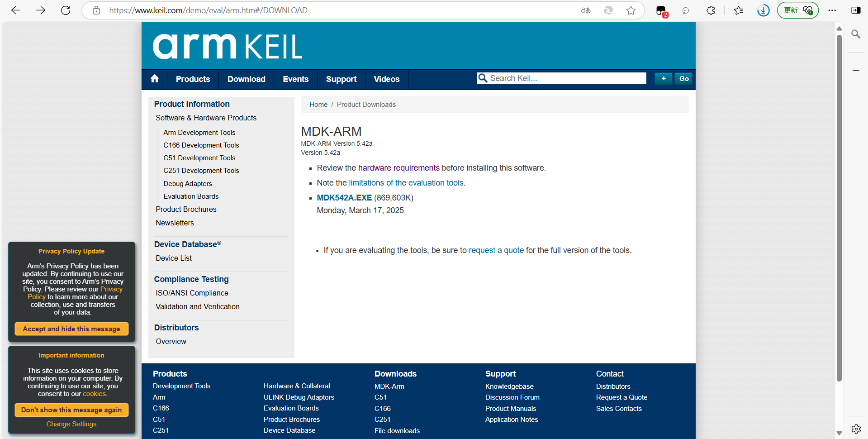
Task: Open Evaluation Boards in sidebar
Action: [191, 196]
